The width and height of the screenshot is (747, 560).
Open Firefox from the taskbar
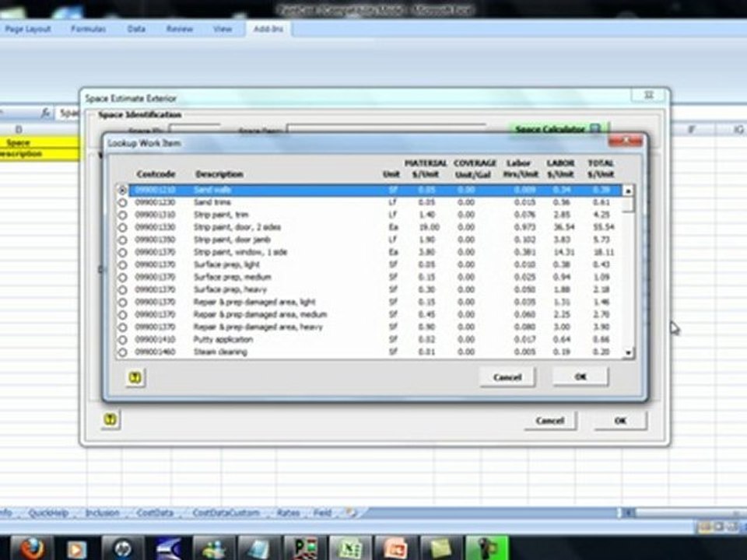click(x=32, y=548)
